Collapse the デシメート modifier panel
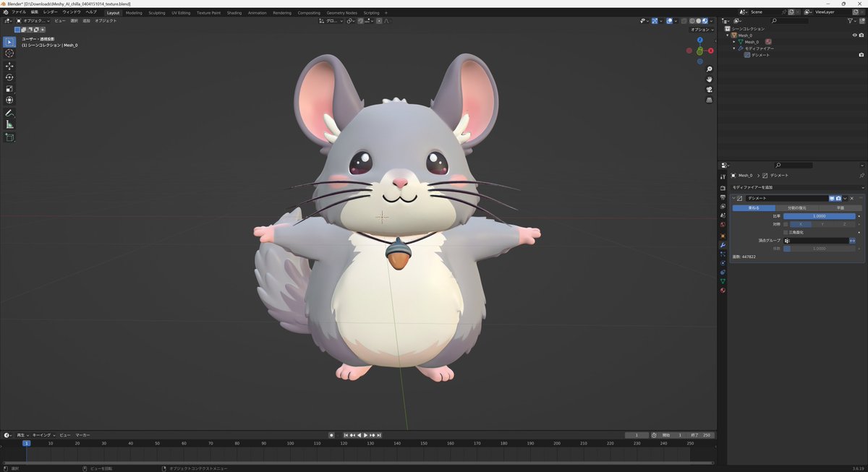 [x=733, y=198]
